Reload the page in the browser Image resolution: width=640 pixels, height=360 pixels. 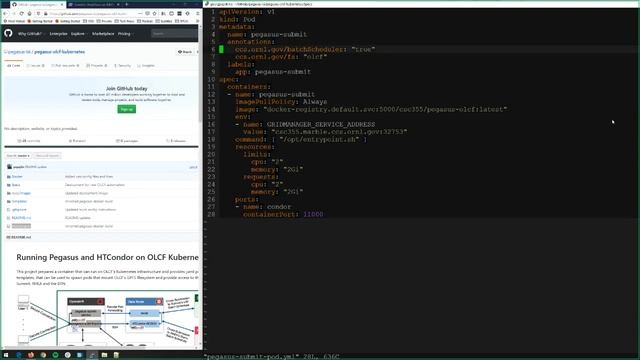21,13
